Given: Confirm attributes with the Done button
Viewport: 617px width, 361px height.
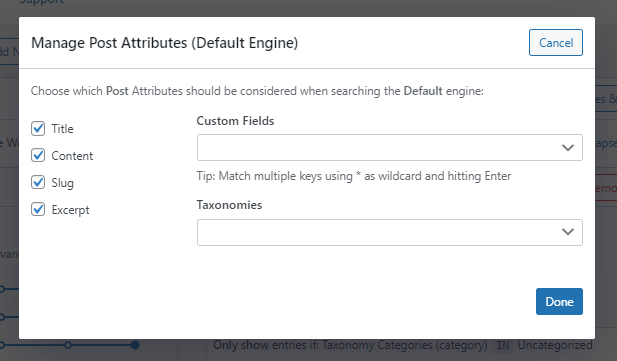Looking at the screenshot, I should pyautogui.click(x=559, y=302).
